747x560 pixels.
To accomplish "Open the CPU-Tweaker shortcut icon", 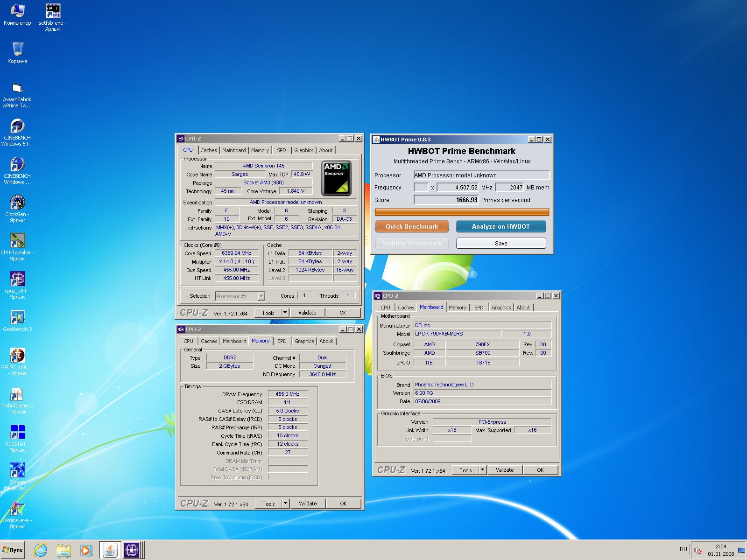I will [x=17, y=247].
